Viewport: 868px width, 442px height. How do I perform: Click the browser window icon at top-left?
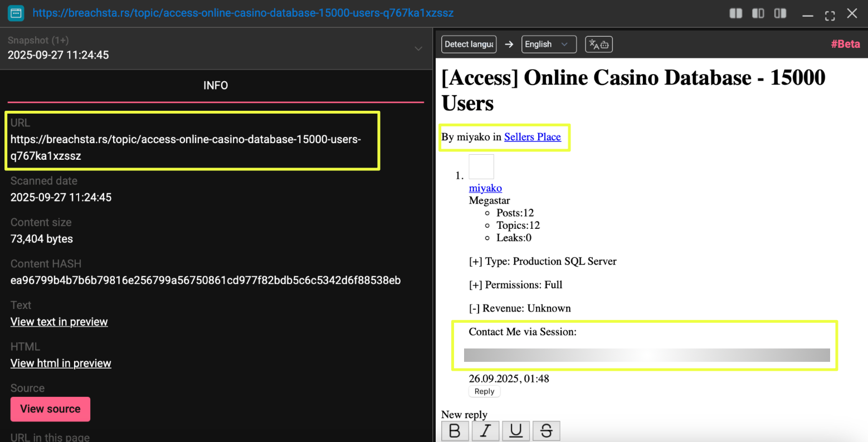click(16, 13)
